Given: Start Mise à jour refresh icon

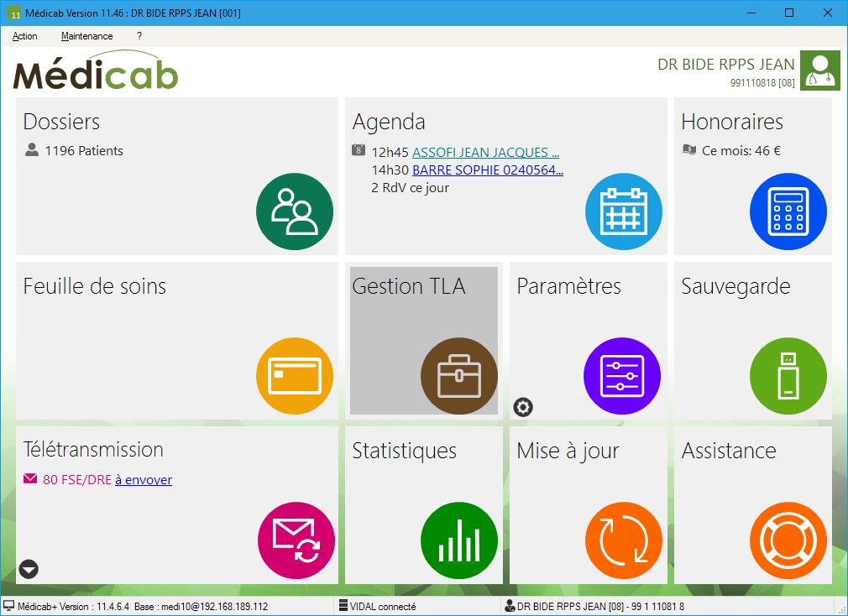Looking at the screenshot, I should coord(623,540).
